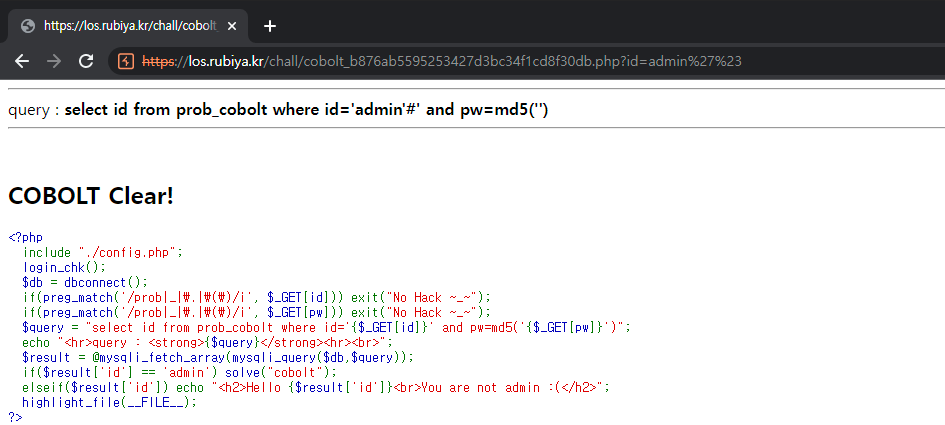945x425 pixels.
Task: Click the '$db = dbconnect();' line
Action: pos(85,282)
